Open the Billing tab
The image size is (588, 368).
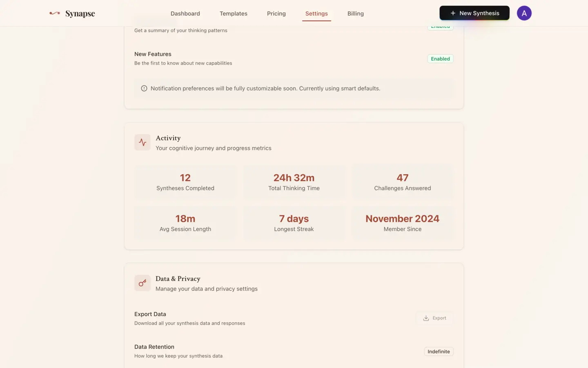tap(356, 13)
